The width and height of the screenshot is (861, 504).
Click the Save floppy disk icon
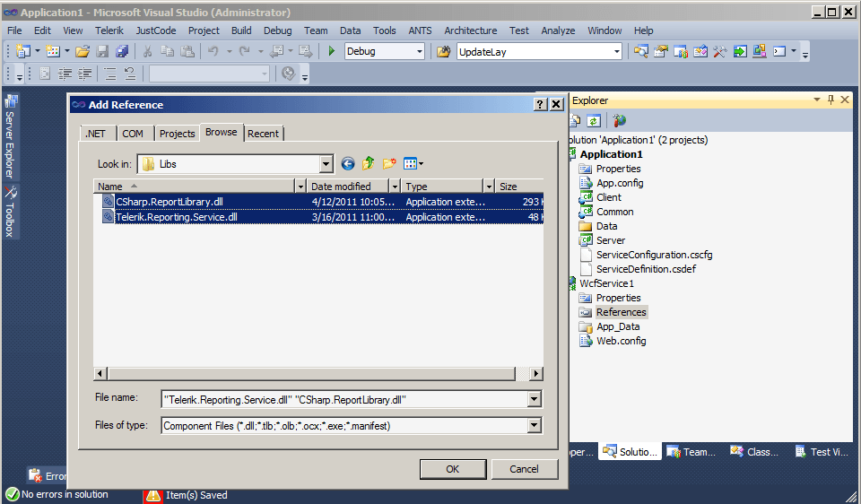point(102,52)
